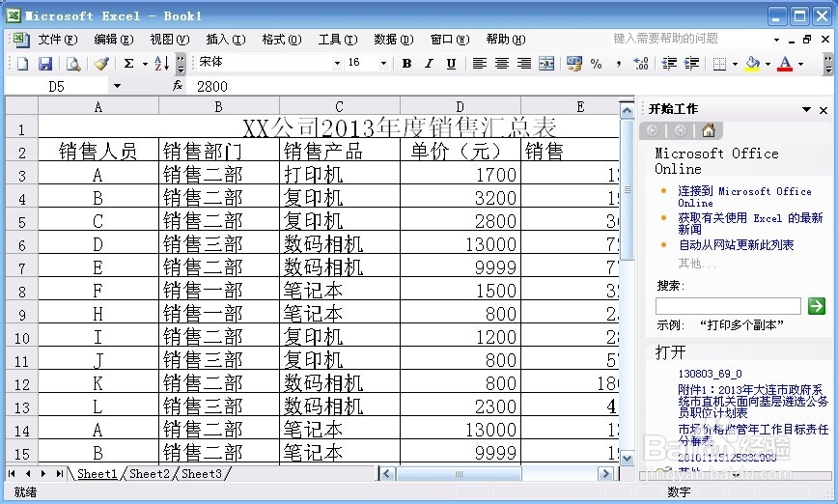Click the Save floppy disk icon

45,64
